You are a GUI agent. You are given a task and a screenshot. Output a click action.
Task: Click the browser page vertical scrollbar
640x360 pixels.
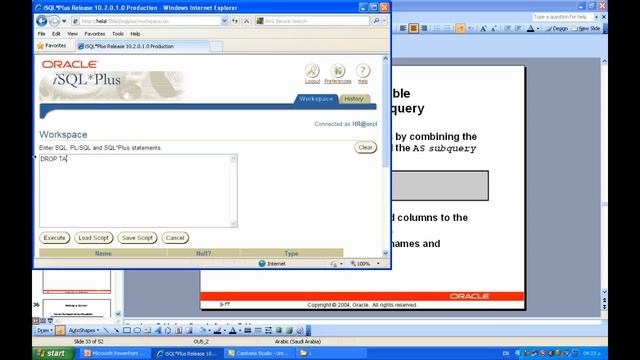coord(385,155)
